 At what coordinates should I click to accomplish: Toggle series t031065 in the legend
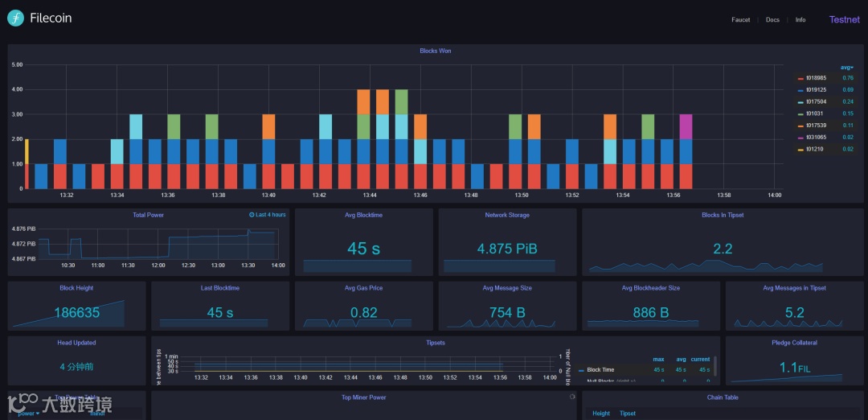tap(817, 138)
